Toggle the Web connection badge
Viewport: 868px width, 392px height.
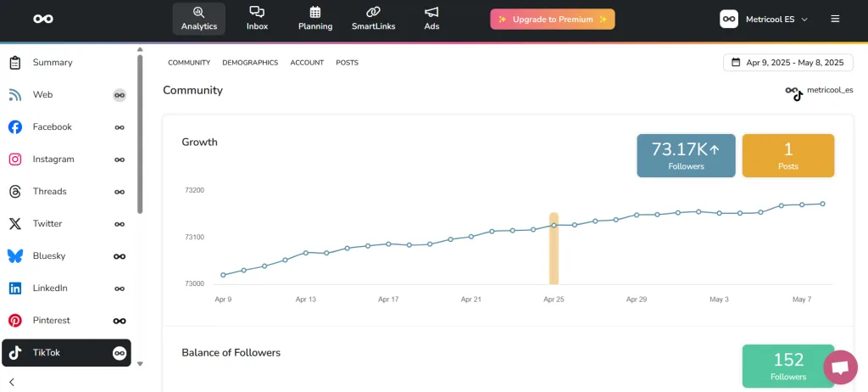[120, 95]
